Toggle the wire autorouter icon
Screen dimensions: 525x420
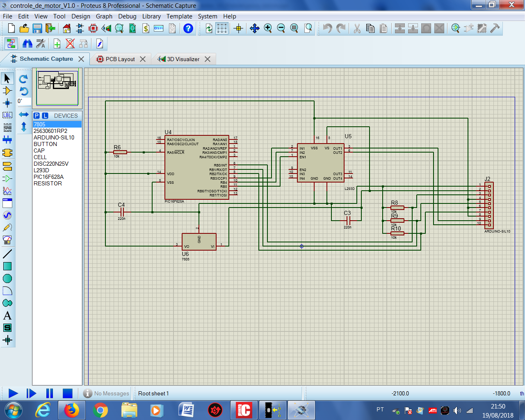click(11, 43)
